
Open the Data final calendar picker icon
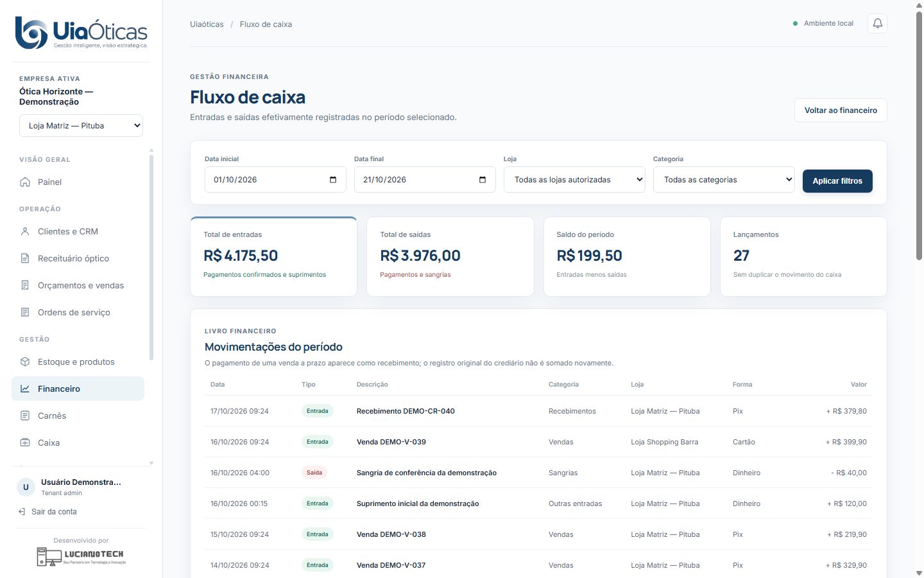pyautogui.click(x=483, y=180)
